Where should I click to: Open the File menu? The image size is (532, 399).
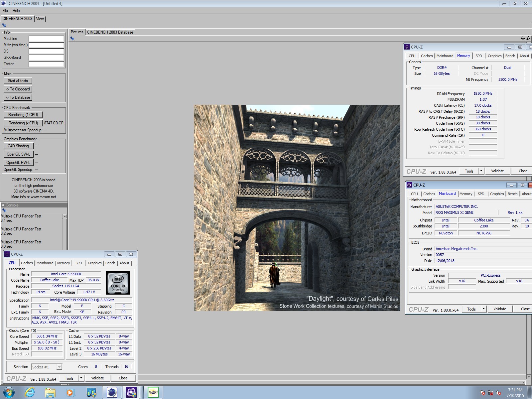tap(5, 11)
